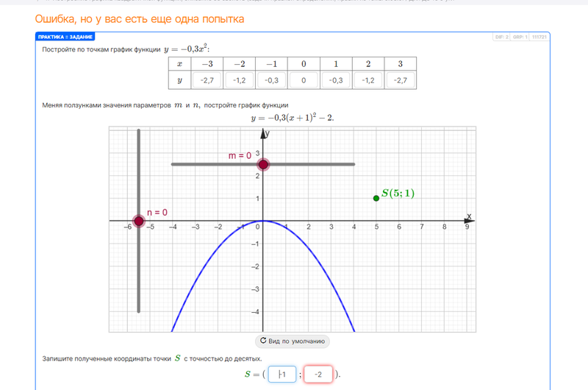The width and height of the screenshot is (588, 390).
Task: Click the y input under x = 0
Action: coord(304,80)
